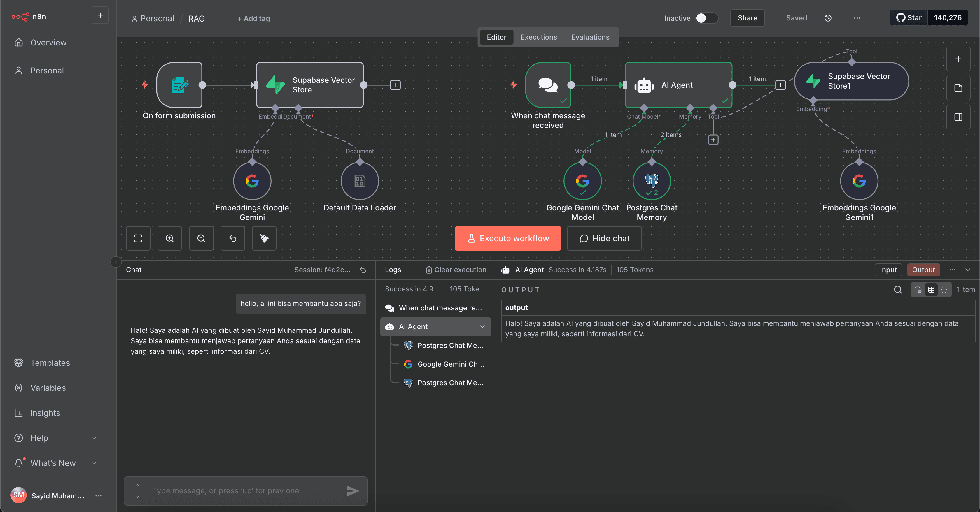Click the undo icon below the canvas
Screen dimensions: 980x512
point(232,238)
